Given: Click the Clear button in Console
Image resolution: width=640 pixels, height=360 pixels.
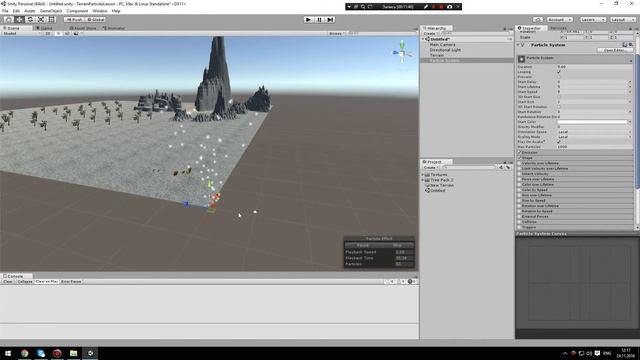Looking at the screenshot, I should pyautogui.click(x=8, y=282).
